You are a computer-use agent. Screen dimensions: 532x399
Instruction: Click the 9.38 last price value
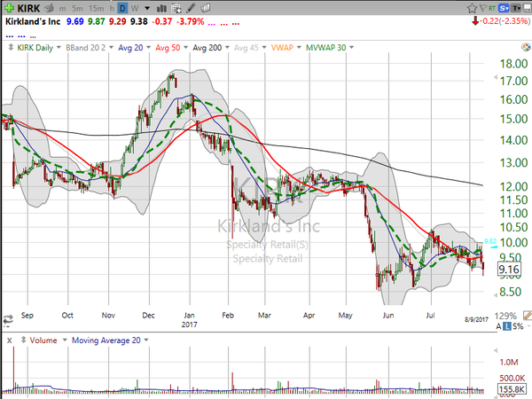point(139,21)
